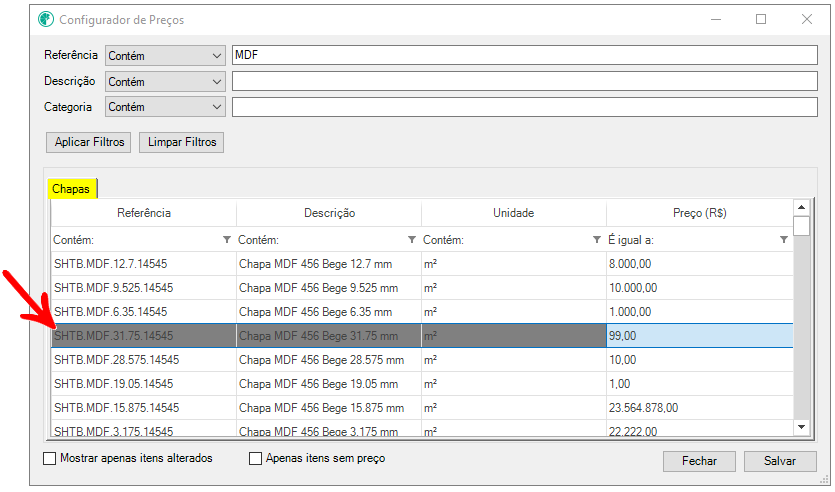
Task: Click the filter icon in Unidade column
Action: (x=597, y=240)
